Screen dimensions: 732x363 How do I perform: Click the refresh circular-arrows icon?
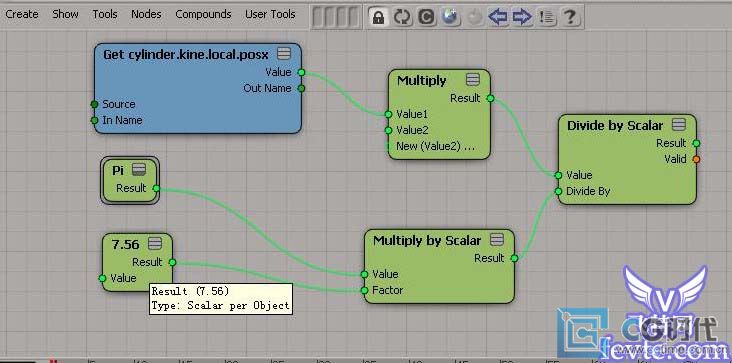(x=402, y=17)
